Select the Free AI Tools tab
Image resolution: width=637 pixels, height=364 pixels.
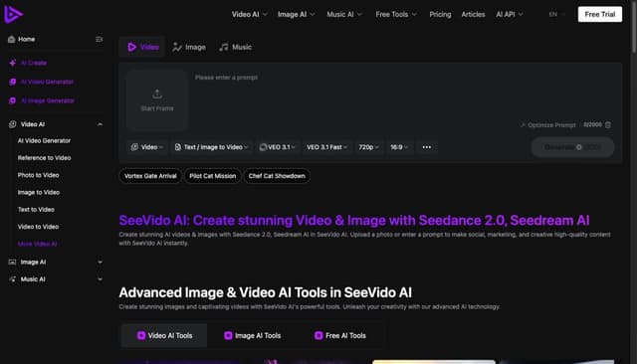coord(340,336)
